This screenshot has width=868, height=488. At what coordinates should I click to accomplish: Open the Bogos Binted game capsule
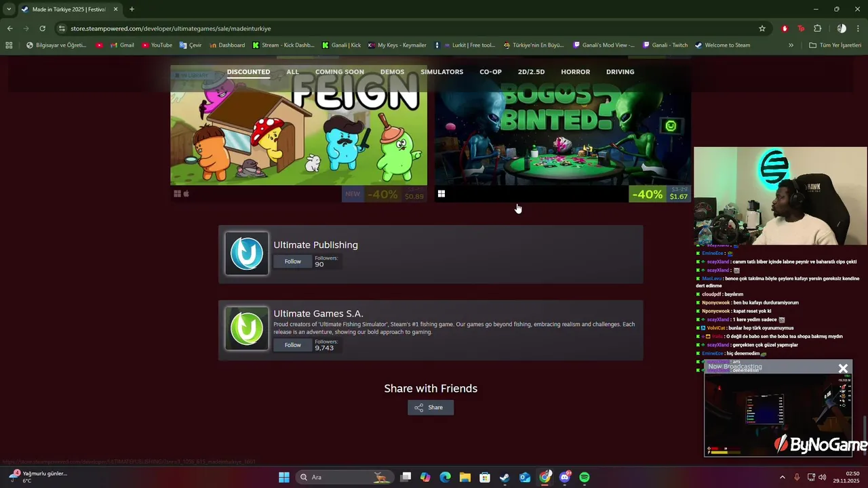point(562,132)
